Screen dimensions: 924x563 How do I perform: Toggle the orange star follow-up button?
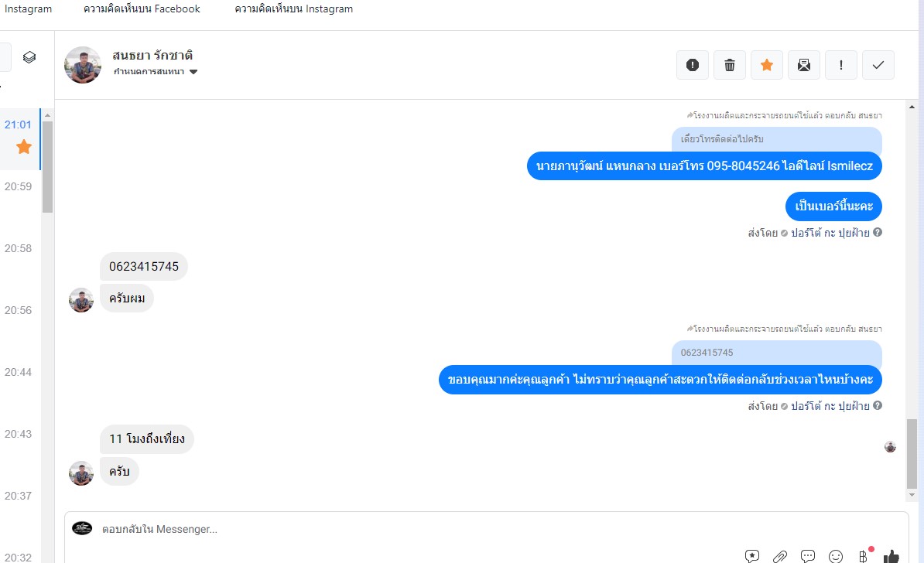point(767,65)
